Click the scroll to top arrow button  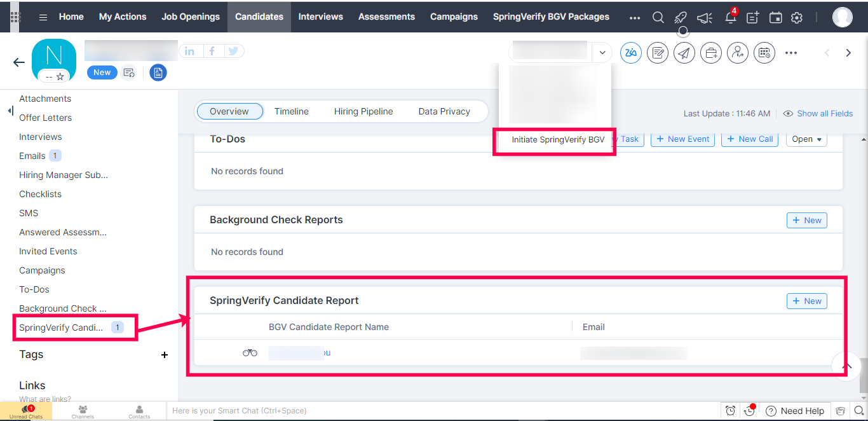[847, 366]
